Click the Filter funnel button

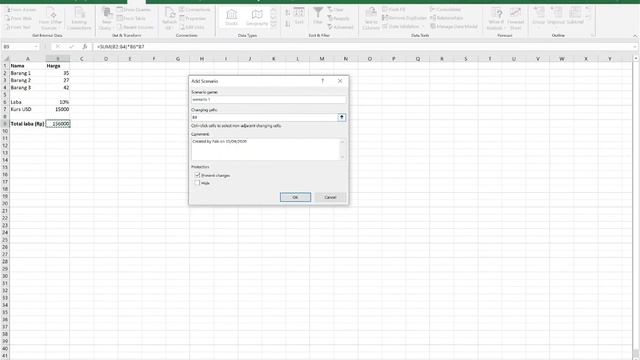click(318, 16)
